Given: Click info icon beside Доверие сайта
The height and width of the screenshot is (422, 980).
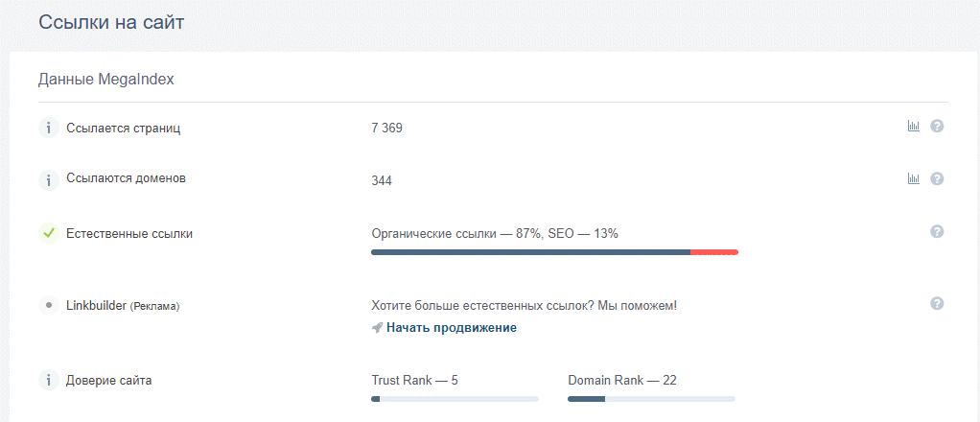Looking at the screenshot, I should tap(49, 380).
